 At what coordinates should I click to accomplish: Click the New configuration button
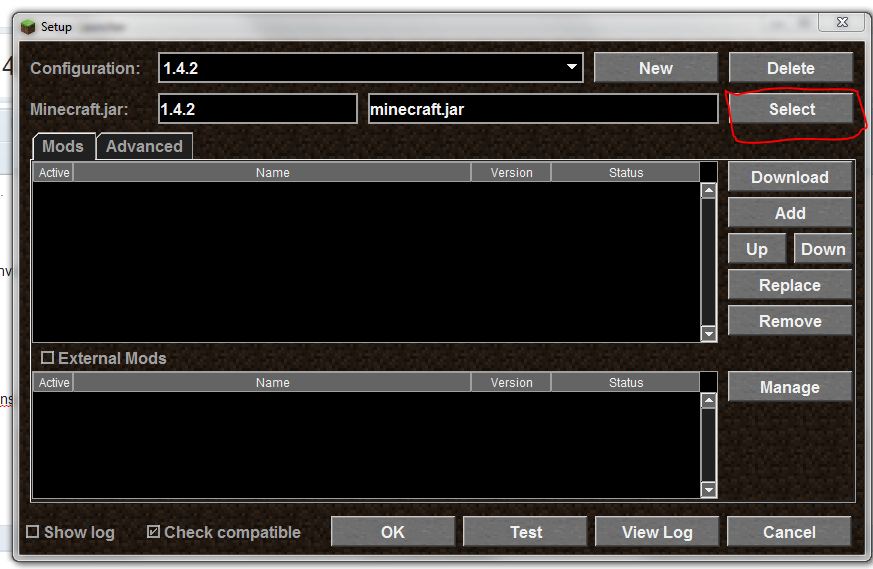(x=656, y=68)
